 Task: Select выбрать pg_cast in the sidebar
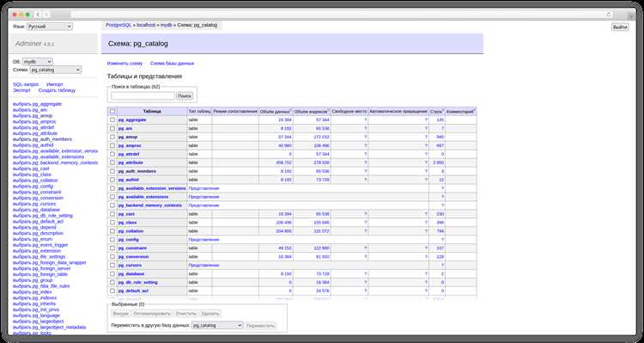click(31, 168)
